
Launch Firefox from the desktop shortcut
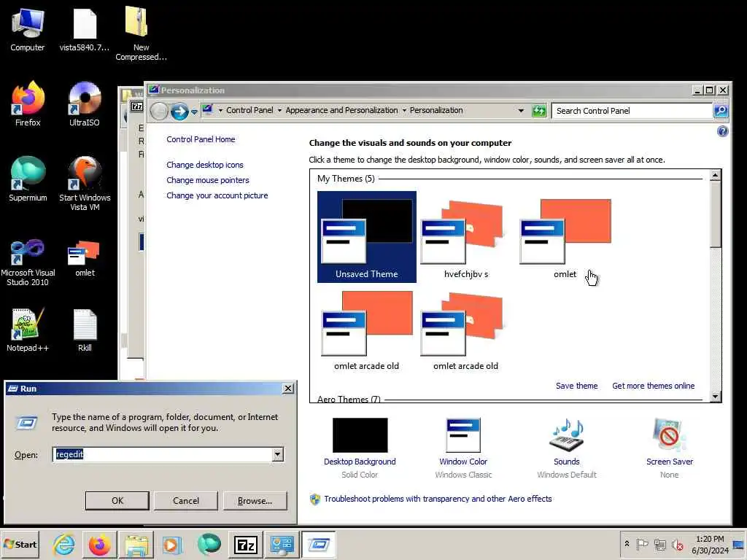28,104
